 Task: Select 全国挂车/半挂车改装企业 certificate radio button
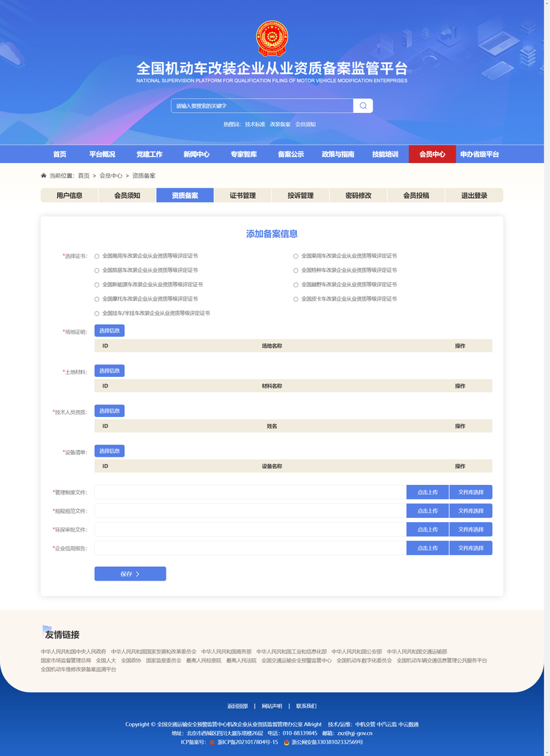(x=97, y=314)
